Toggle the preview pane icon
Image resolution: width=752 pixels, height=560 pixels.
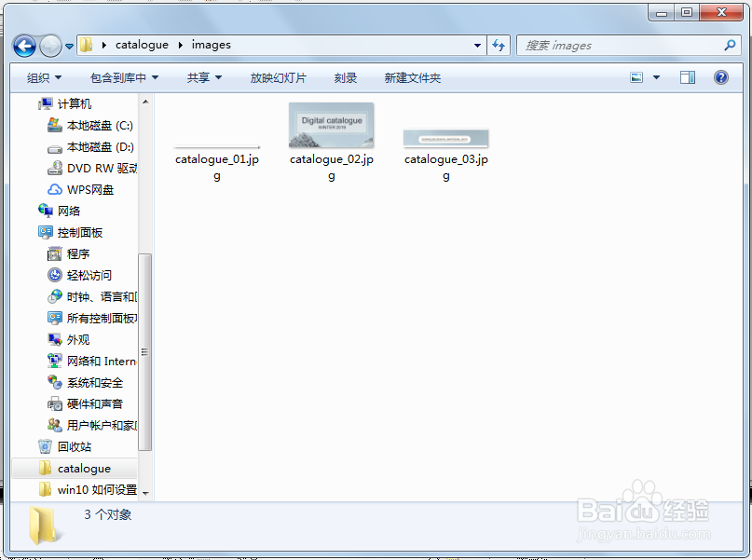click(688, 77)
